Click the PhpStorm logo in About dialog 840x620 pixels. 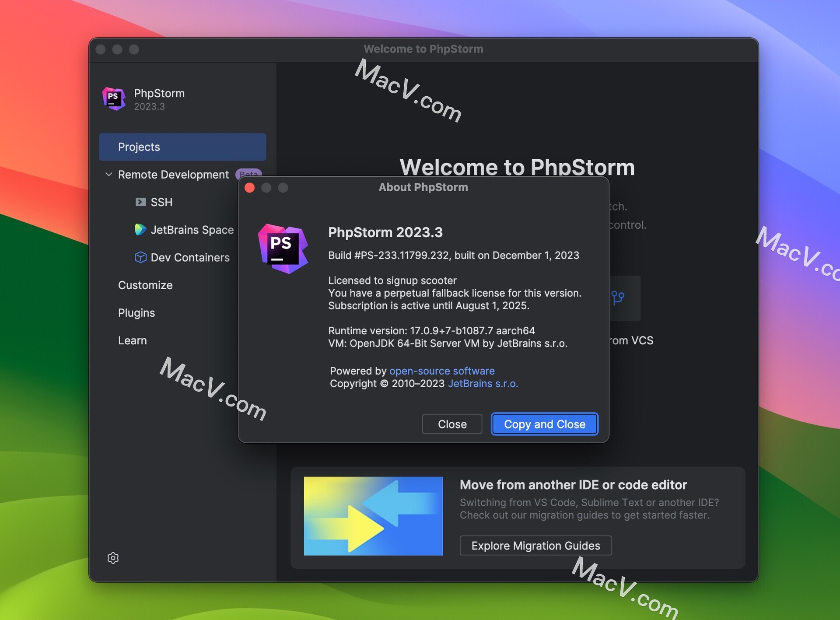(283, 249)
